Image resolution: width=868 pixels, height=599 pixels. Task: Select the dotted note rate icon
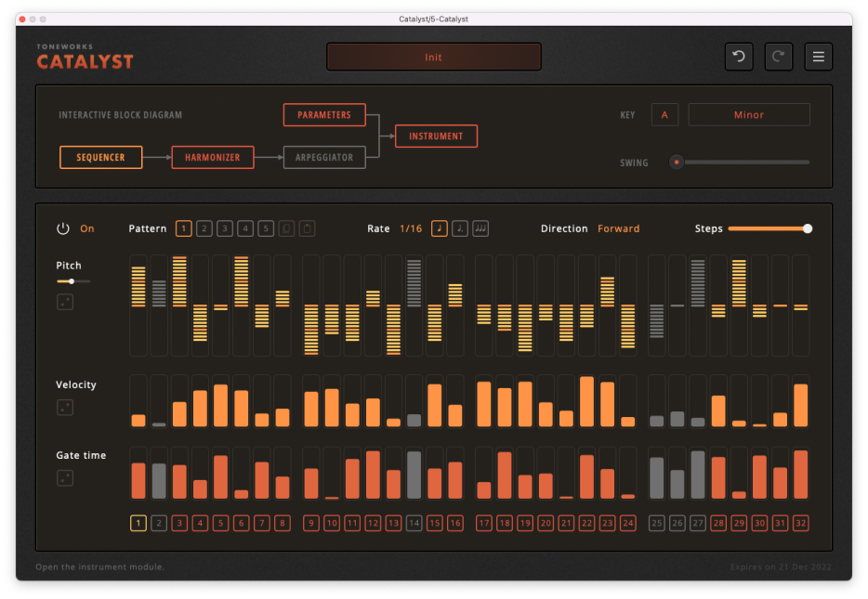tap(459, 228)
